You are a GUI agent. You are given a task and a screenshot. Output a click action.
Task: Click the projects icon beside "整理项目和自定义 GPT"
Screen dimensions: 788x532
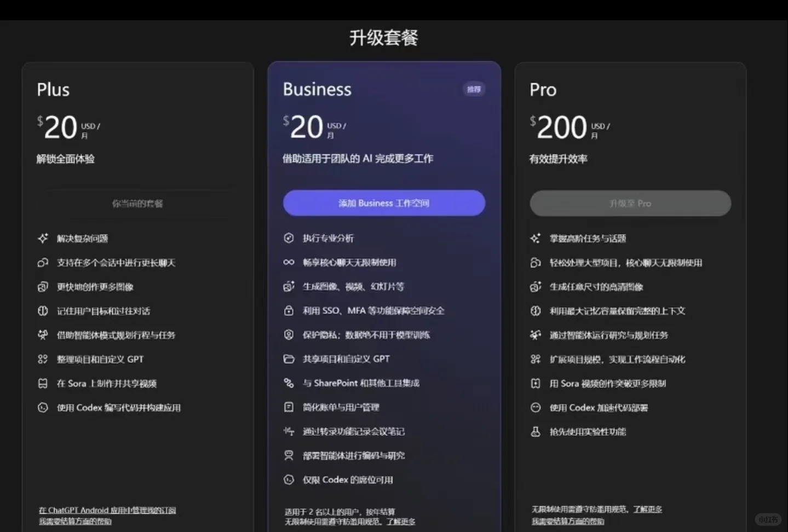point(43,359)
